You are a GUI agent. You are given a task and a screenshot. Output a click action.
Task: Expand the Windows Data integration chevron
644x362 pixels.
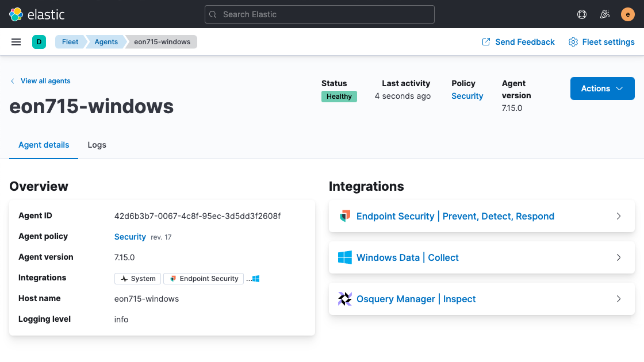[x=619, y=257]
